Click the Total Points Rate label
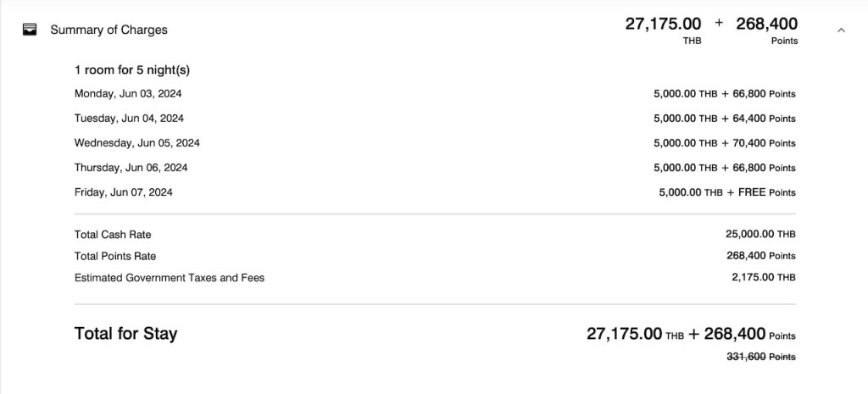The image size is (868, 394). [115, 256]
